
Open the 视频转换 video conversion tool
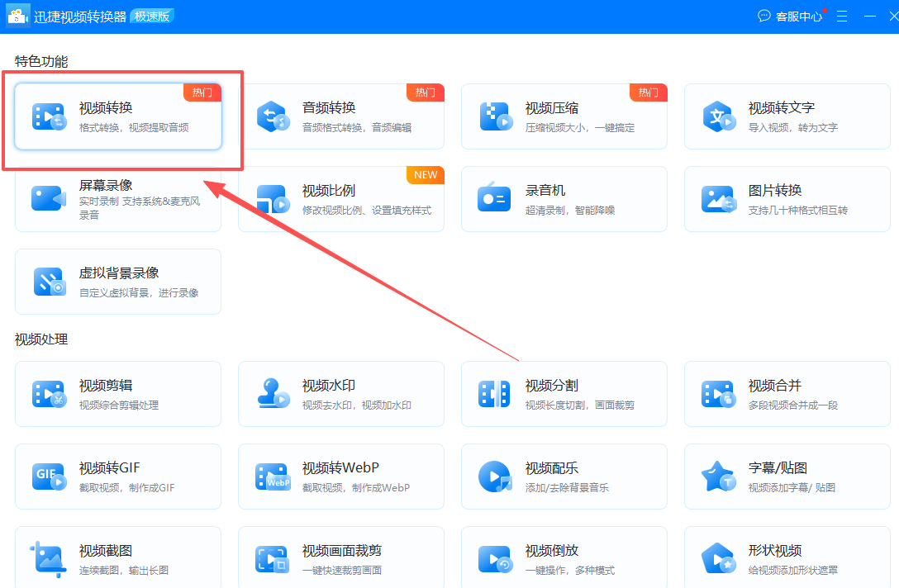point(116,116)
